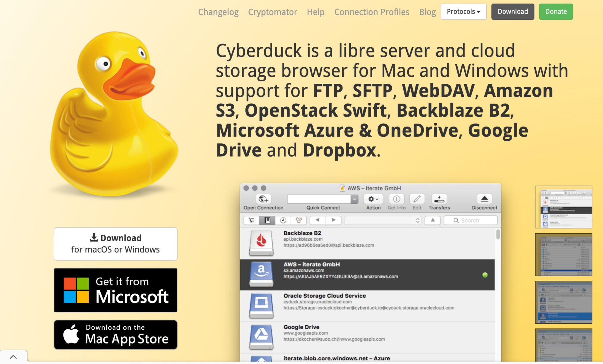Expand the Protocols dropdown
This screenshot has width=603, height=364.
coord(463,12)
